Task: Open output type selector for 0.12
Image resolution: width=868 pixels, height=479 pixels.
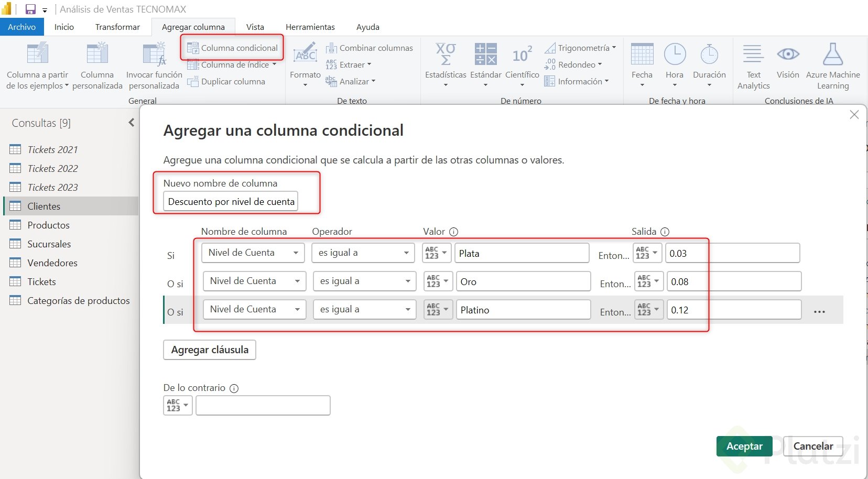Action: [x=649, y=309]
